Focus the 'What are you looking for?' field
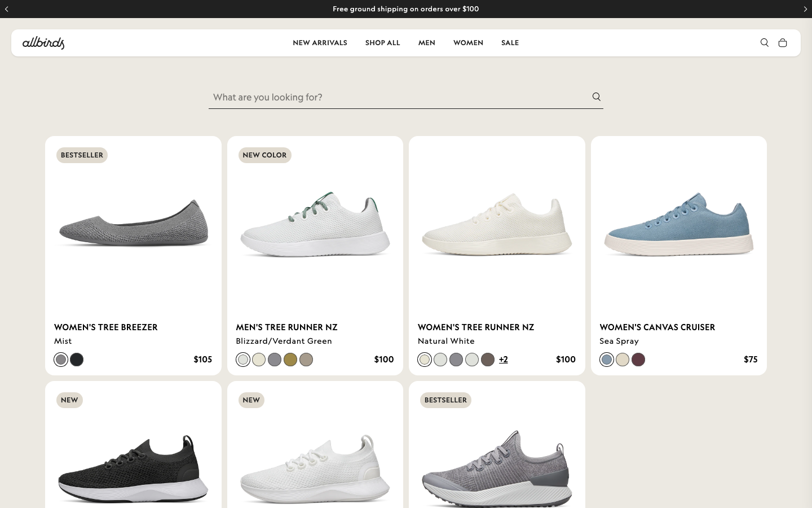 (x=398, y=97)
